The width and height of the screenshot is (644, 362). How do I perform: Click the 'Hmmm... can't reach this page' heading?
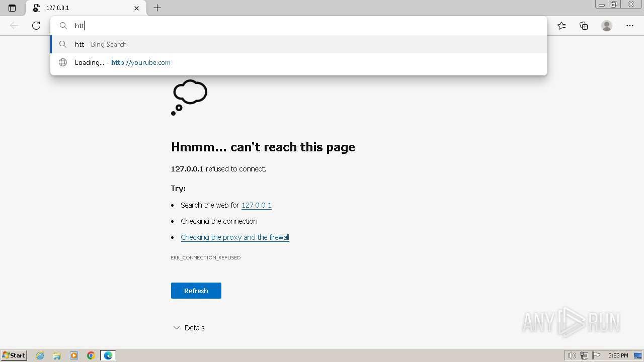point(263,147)
